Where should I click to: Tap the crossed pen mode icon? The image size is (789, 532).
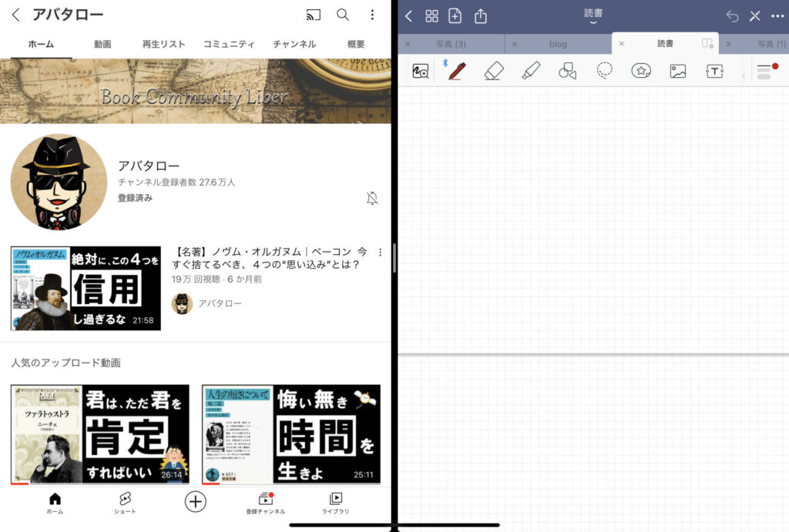(755, 16)
